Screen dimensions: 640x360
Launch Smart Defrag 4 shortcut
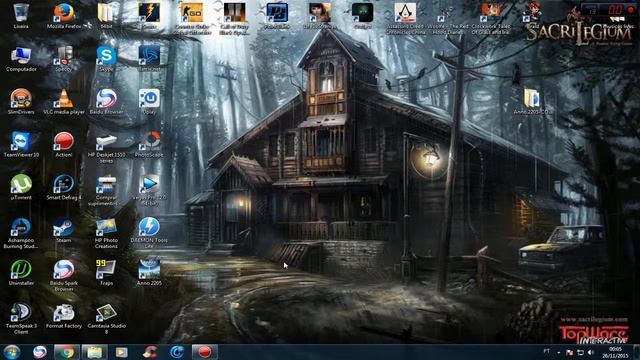[64, 187]
